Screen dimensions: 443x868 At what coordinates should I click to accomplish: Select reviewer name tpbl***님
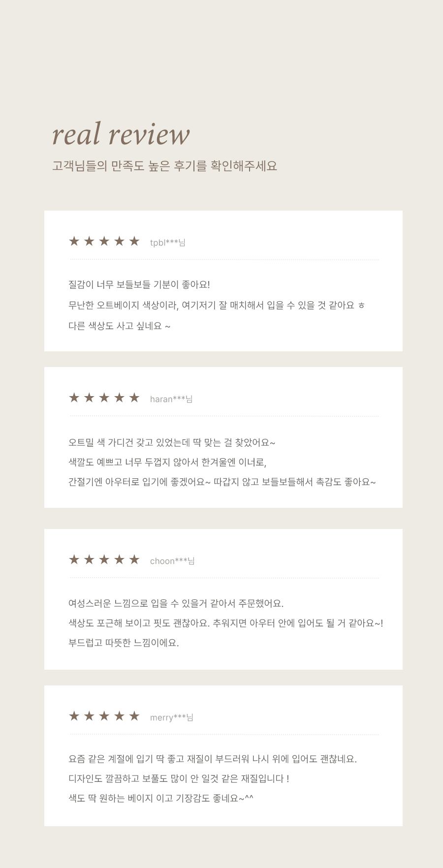[x=167, y=243]
